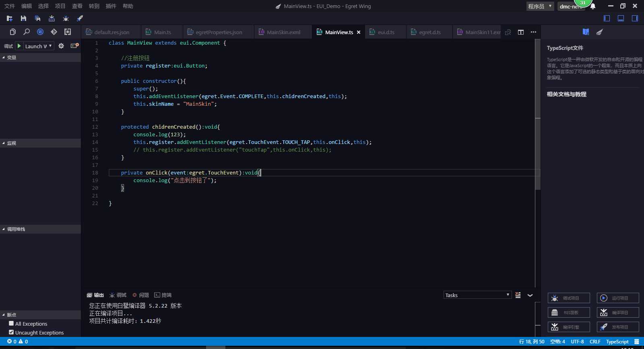Open the 查看 menu

point(77,6)
